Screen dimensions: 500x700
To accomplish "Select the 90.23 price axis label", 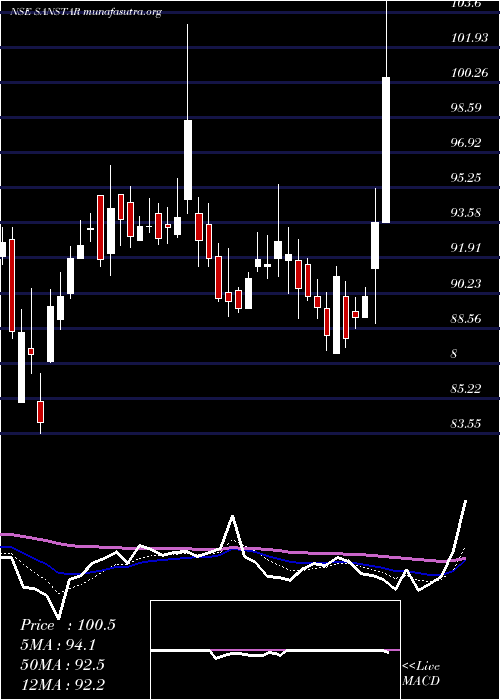I will pos(466,283).
